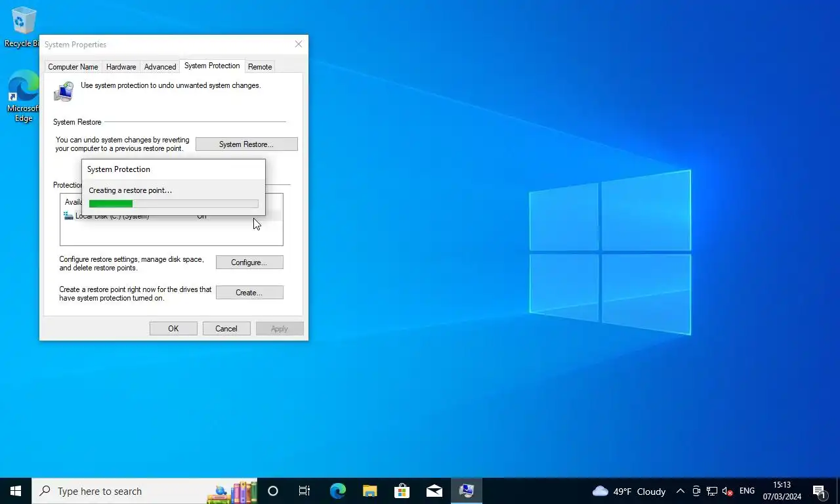840x504 pixels.
Task: Open the notification center icon
Action: click(x=819, y=491)
